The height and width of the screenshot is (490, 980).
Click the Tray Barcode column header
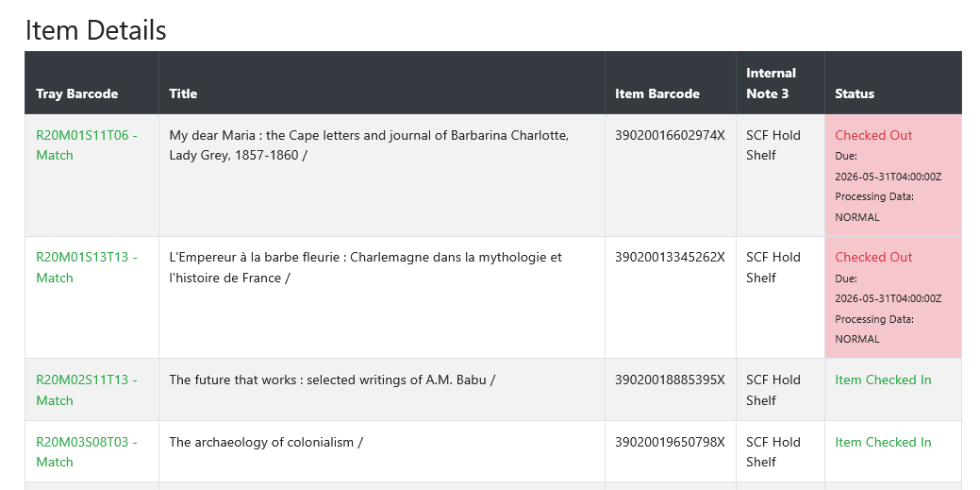pyautogui.click(x=77, y=93)
